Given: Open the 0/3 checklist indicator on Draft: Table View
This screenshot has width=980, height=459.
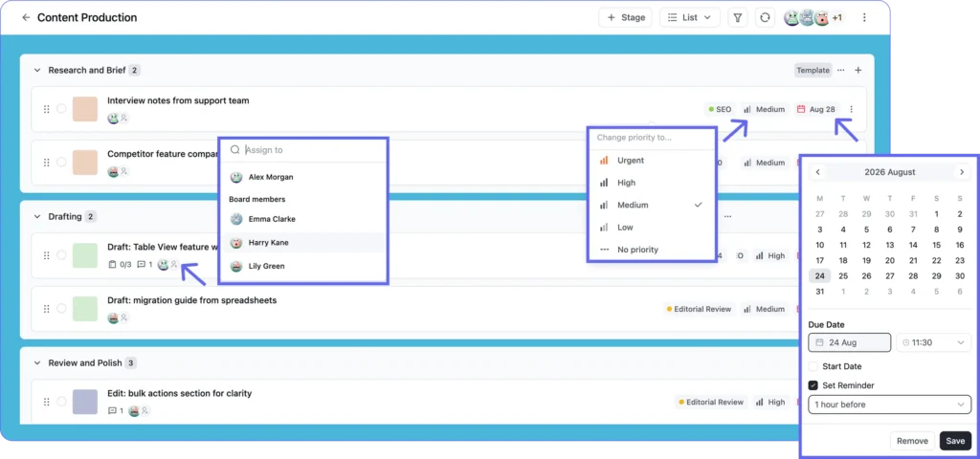Looking at the screenshot, I should click(120, 264).
